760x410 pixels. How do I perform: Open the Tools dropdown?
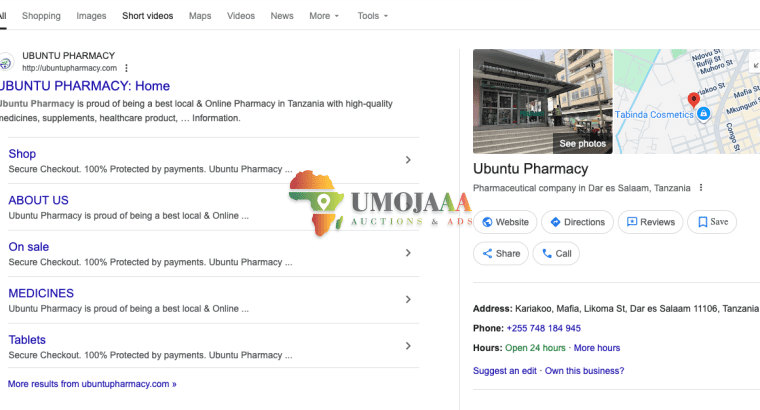pos(373,16)
